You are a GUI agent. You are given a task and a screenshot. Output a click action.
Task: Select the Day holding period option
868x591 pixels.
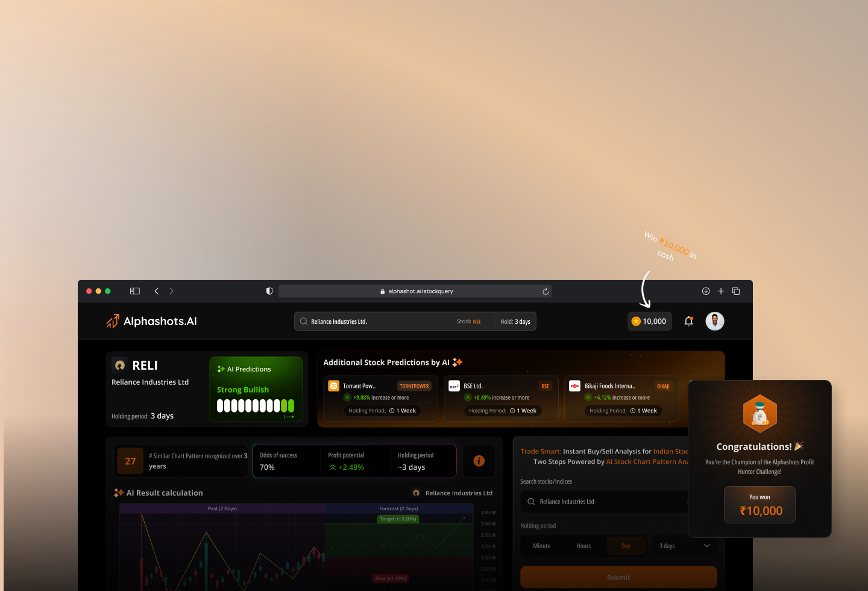pos(626,546)
